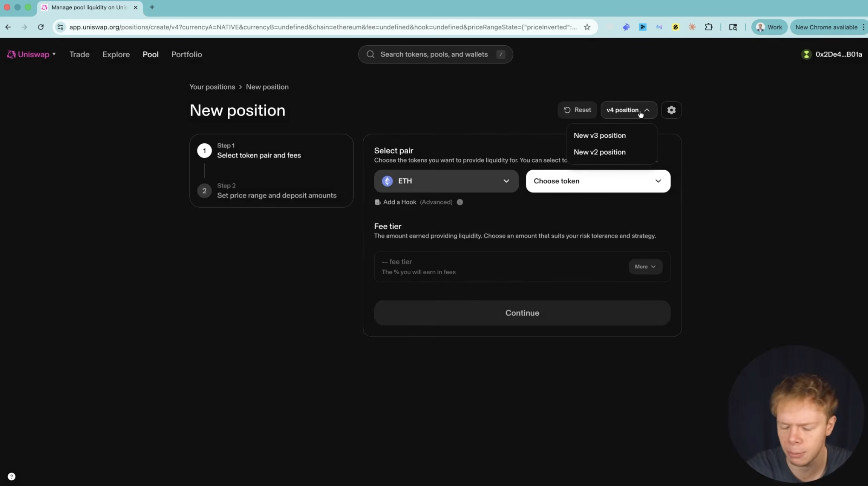
Task: Click the New position breadcrumb
Action: point(267,87)
